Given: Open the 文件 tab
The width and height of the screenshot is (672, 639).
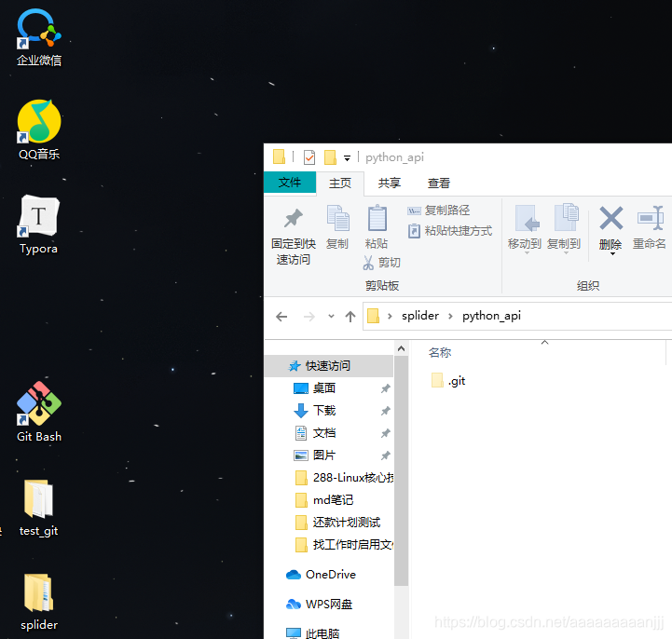Looking at the screenshot, I should click(x=290, y=183).
